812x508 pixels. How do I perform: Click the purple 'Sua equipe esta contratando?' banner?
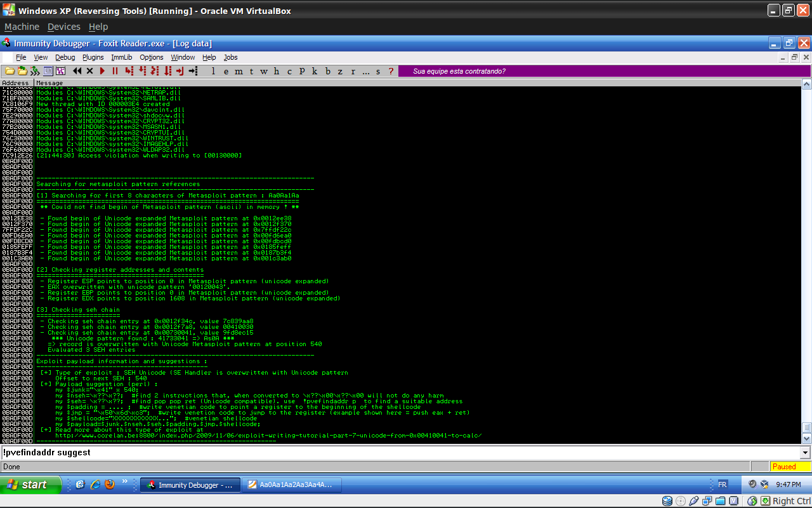[605, 71]
